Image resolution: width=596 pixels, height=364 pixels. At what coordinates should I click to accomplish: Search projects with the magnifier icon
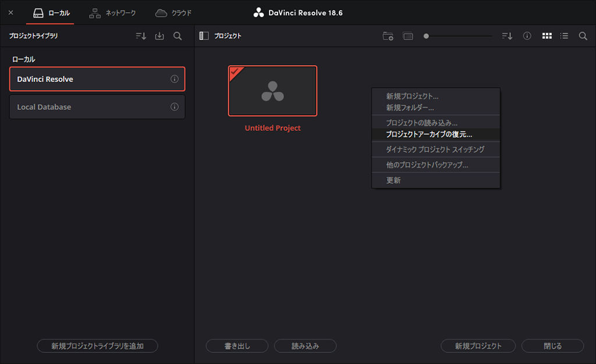click(583, 36)
